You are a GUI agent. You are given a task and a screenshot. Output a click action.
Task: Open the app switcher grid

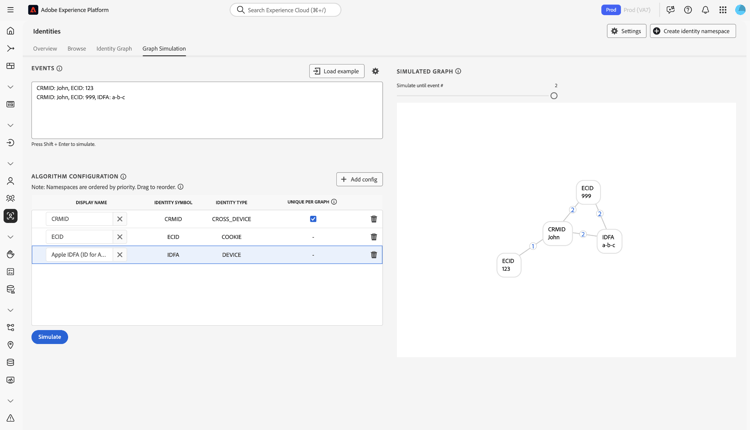pyautogui.click(x=723, y=10)
